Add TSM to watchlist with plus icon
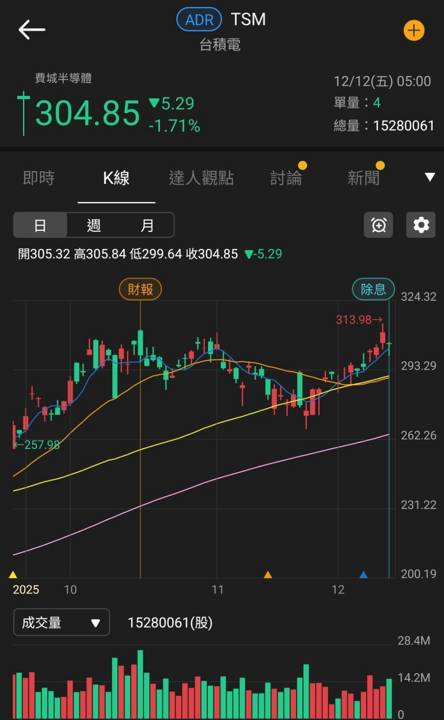Image resolution: width=444 pixels, height=720 pixels. (414, 31)
